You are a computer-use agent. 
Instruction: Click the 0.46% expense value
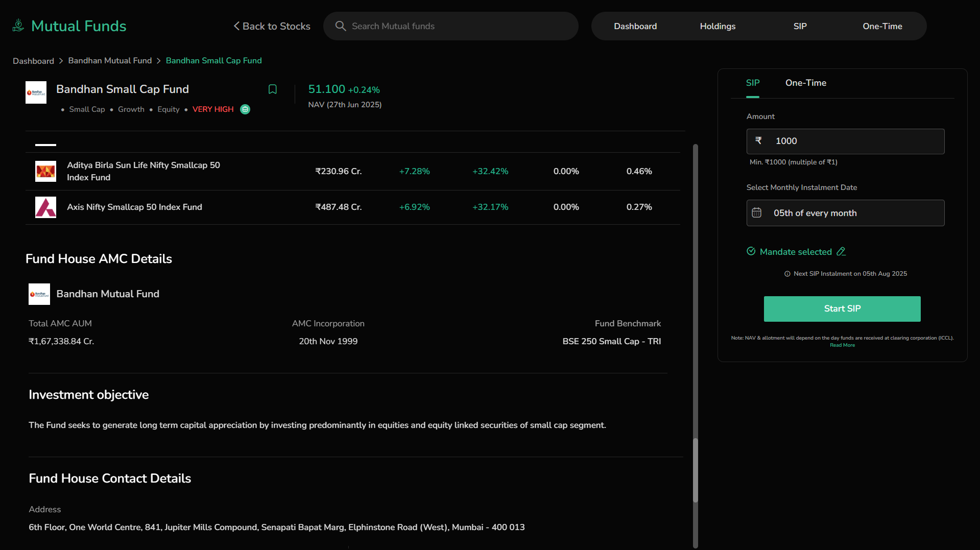point(639,172)
